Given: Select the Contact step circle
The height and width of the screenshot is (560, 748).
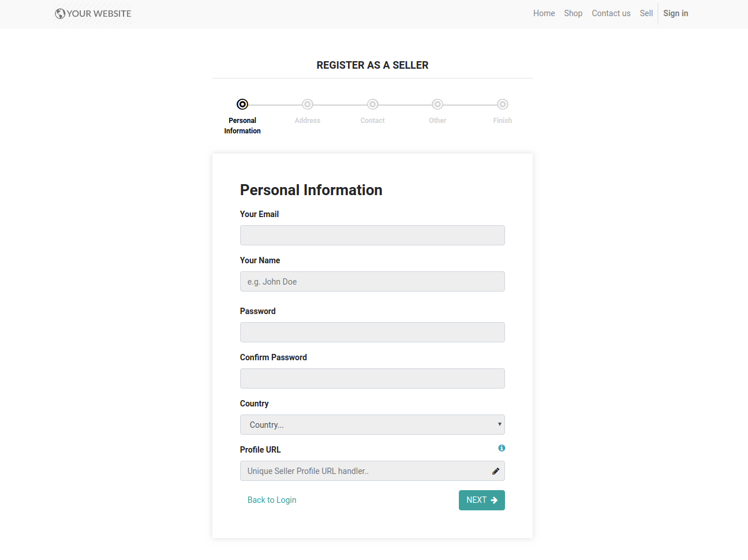Looking at the screenshot, I should (373, 104).
